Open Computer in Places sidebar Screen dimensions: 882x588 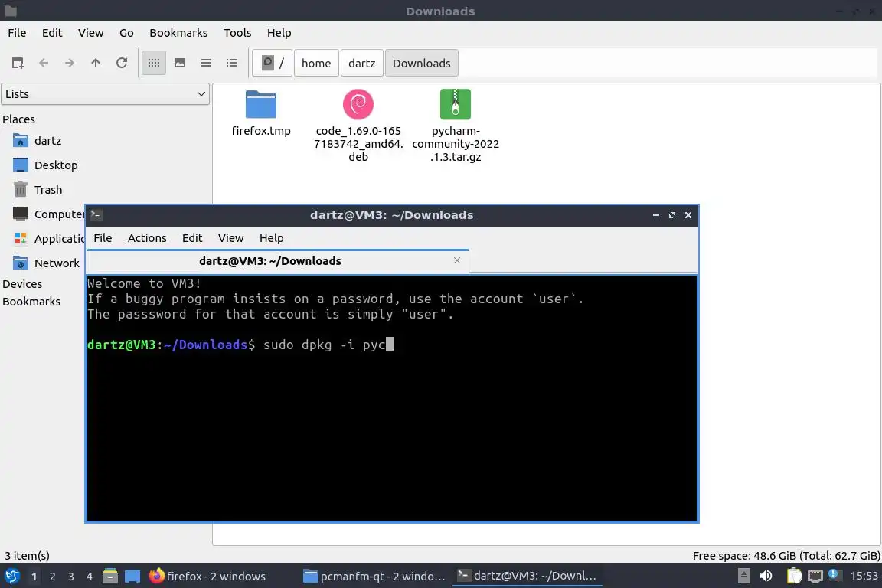click(48, 214)
